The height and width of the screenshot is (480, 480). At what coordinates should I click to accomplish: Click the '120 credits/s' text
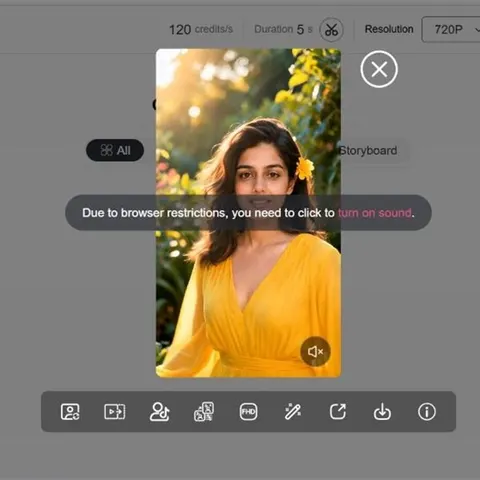coord(201,29)
